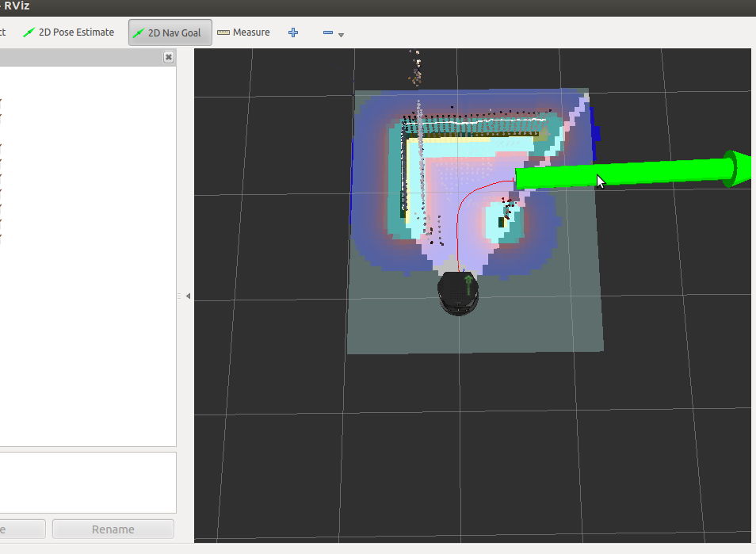Click the partially visible Select tool in the toolbar
The height and width of the screenshot is (554, 756).
coord(3,32)
